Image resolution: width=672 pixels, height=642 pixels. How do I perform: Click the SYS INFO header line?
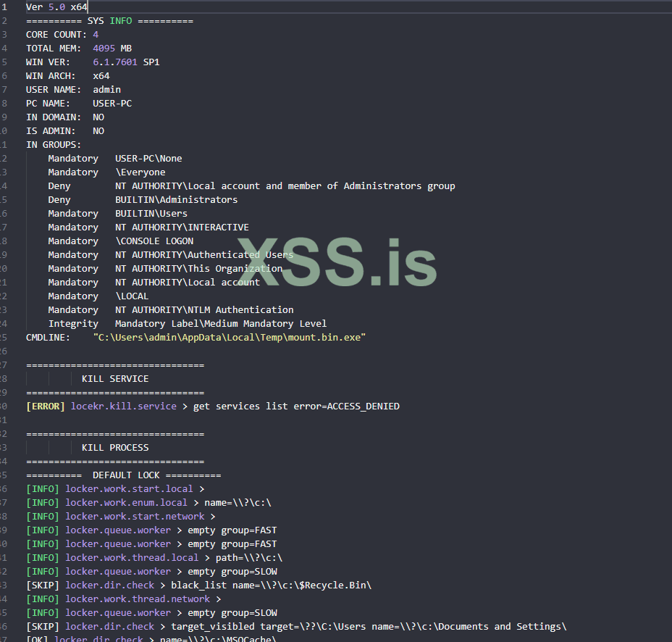pyautogui.click(x=109, y=21)
